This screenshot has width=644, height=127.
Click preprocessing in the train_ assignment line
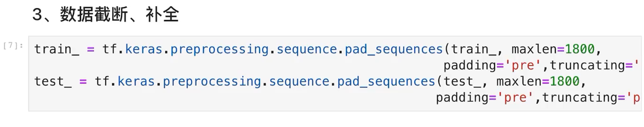pyautogui.click(x=219, y=49)
